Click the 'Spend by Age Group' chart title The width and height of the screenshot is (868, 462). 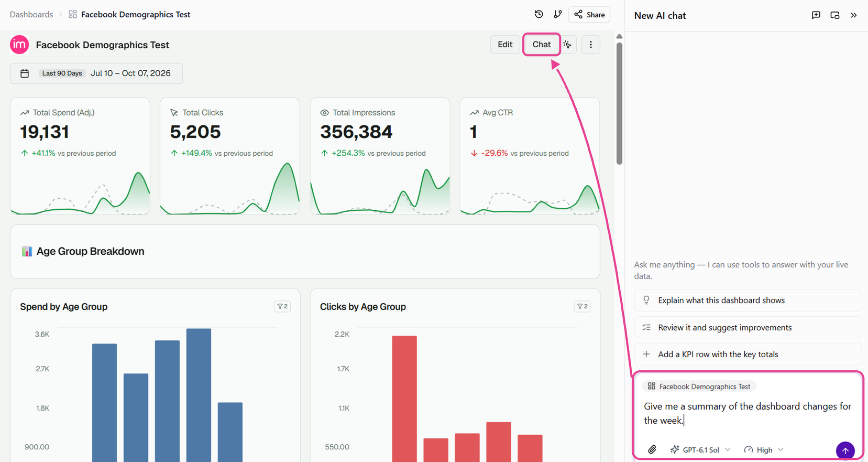pos(64,307)
